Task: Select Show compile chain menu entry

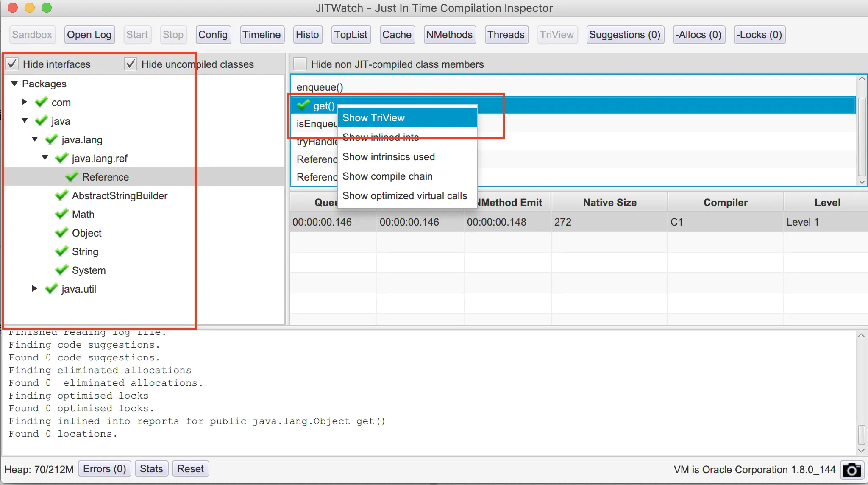Action: (x=387, y=176)
